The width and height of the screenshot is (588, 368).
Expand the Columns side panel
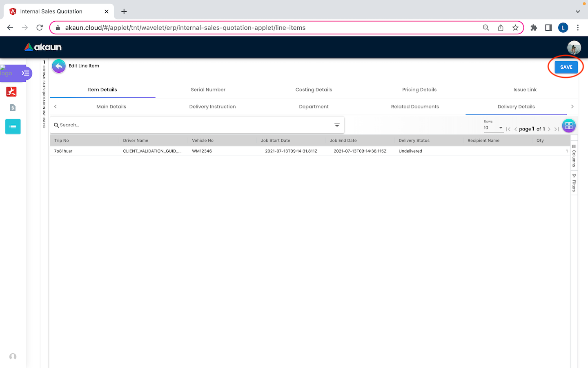[574, 155]
